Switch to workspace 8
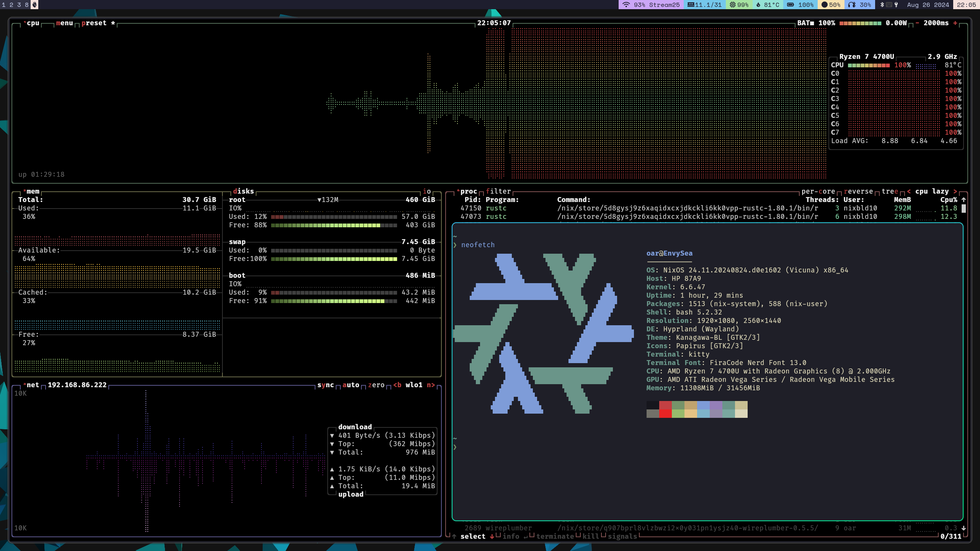The height and width of the screenshot is (551, 980). [x=27, y=5]
